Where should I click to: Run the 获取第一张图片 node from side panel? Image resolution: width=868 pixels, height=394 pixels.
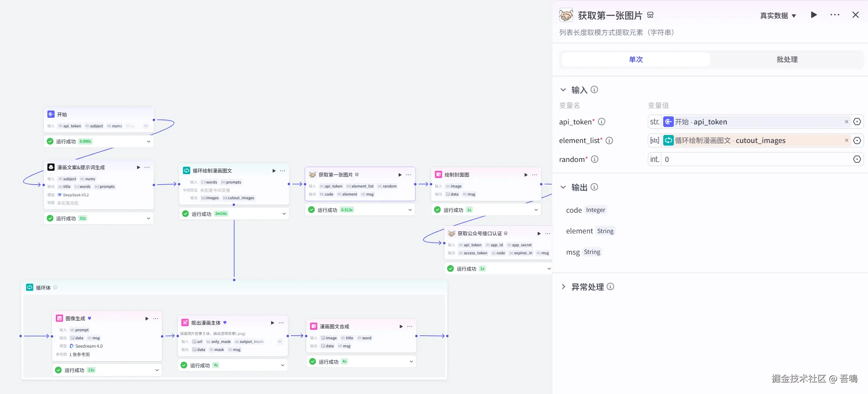click(814, 15)
